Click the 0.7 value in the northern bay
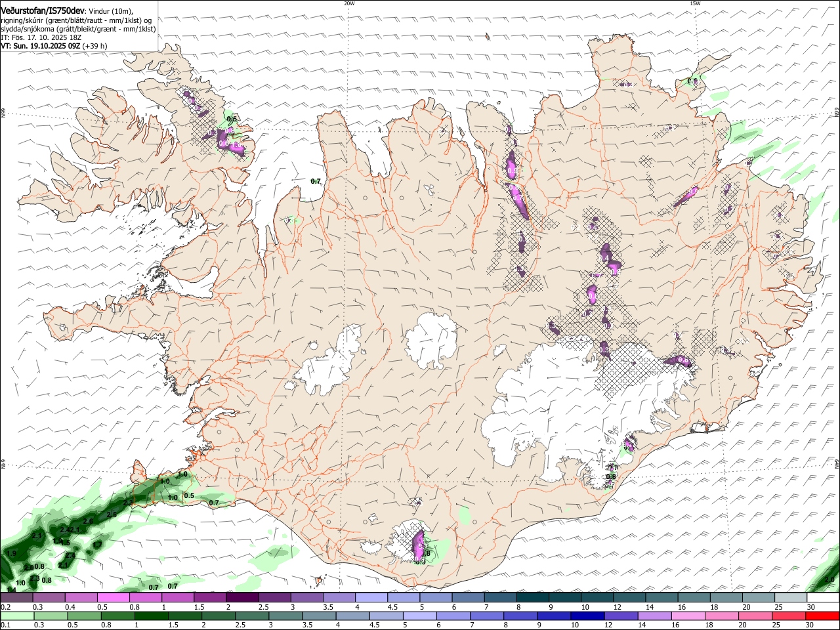 tap(315, 181)
